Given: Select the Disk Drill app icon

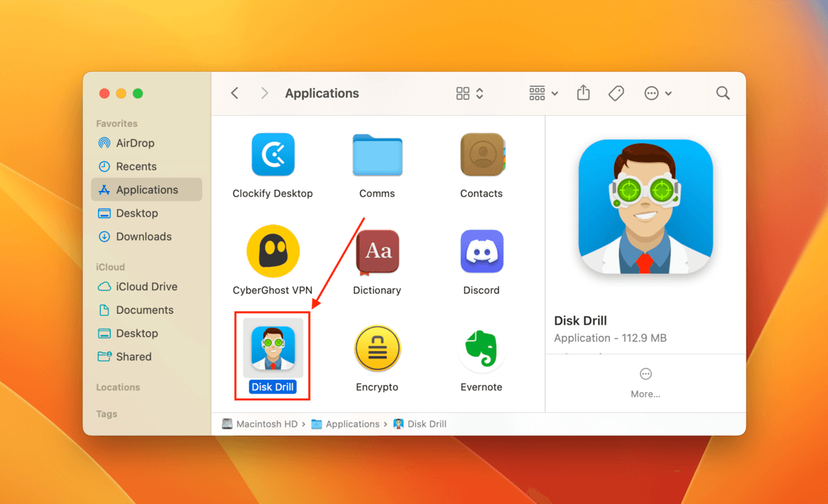Looking at the screenshot, I should tap(273, 348).
